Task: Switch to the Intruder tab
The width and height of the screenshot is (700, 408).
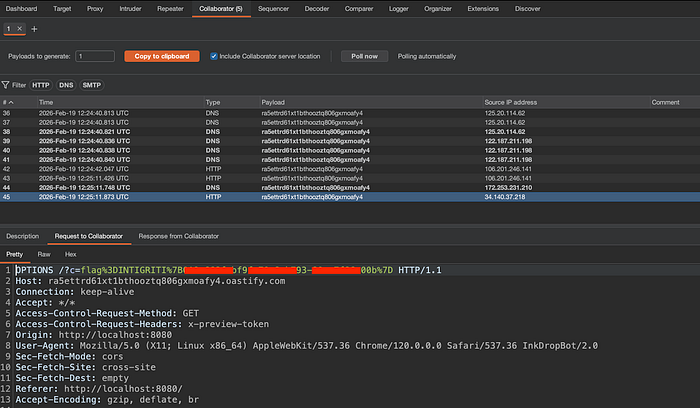Action: (x=130, y=8)
